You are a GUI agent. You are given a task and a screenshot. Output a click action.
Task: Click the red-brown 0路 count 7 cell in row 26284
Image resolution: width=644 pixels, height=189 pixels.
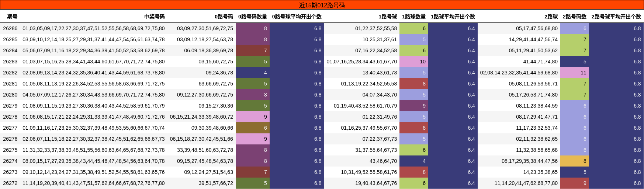(253, 50)
